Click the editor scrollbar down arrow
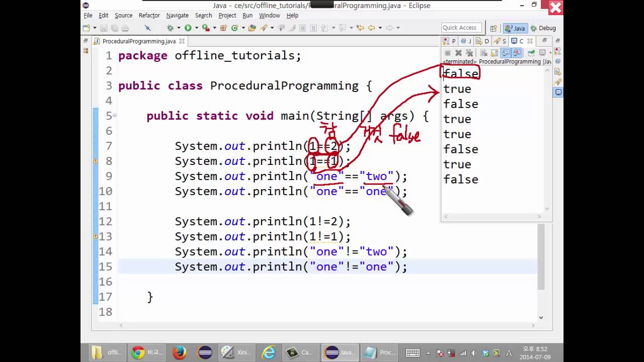Viewport: 644px width, 362px height. click(541, 317)
